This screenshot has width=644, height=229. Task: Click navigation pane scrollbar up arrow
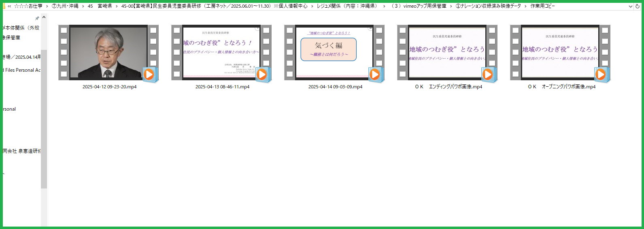pyautogui.click(x=44, y=17)
